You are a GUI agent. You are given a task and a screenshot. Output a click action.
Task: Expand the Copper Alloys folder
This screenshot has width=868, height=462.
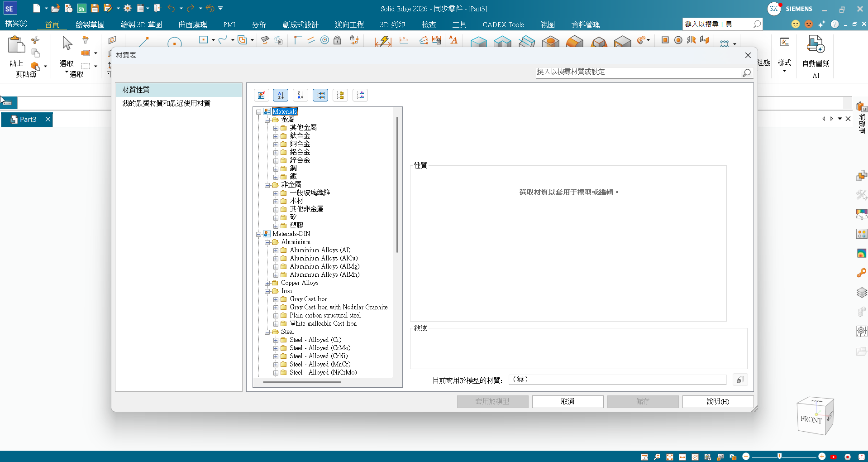click(x=267, y=283)
